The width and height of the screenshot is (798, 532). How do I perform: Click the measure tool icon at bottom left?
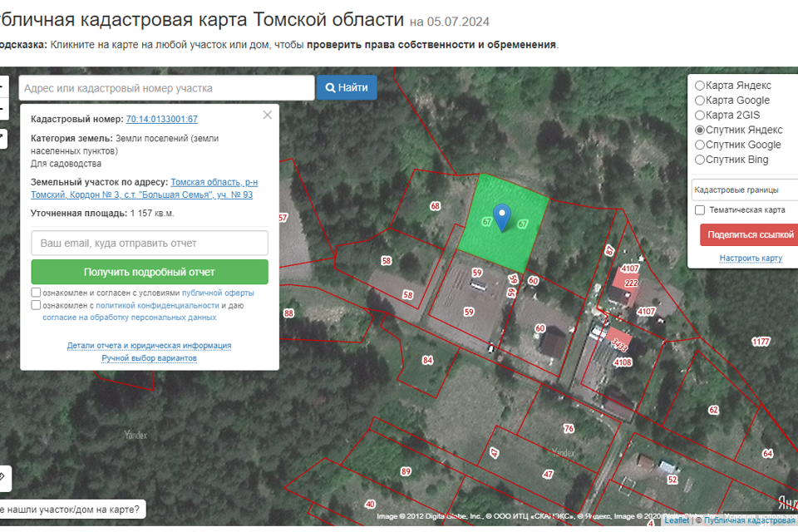click(x=2, y=476)
